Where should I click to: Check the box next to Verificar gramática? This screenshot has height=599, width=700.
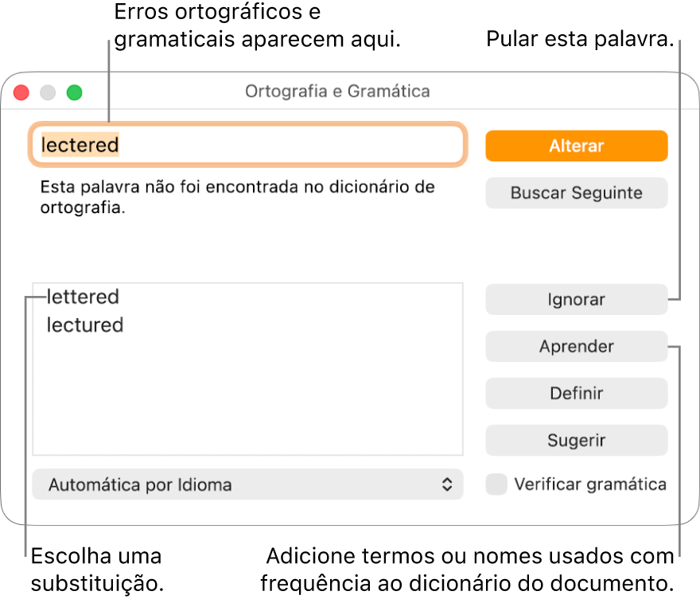click(496, 484)
